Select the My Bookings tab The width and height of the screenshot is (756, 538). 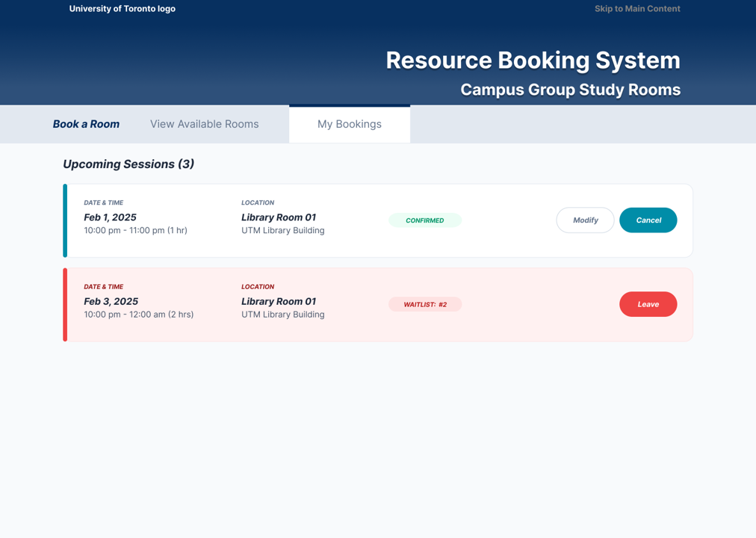coord(349,123)
